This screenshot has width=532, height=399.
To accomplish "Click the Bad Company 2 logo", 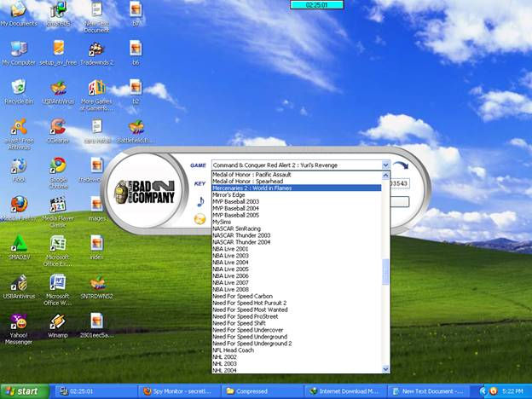I will pos(145,191).
